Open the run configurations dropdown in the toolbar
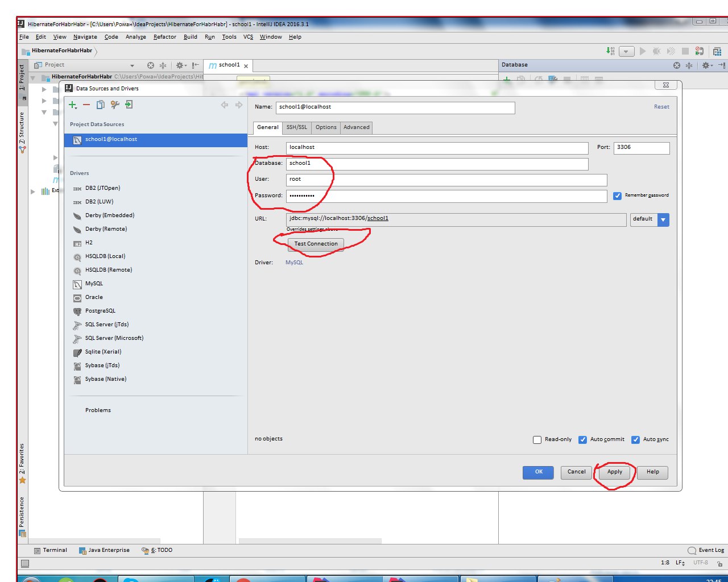Viewport: 728px width, 582px height. pyautogui.click(x=626, y=51)
